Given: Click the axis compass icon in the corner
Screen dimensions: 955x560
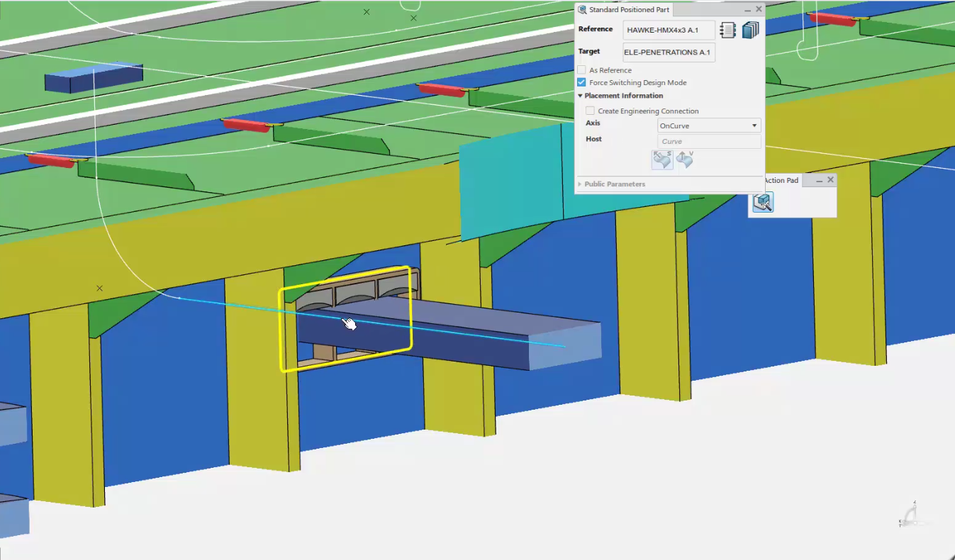Looking at the screenshot, I should point(910,515).
